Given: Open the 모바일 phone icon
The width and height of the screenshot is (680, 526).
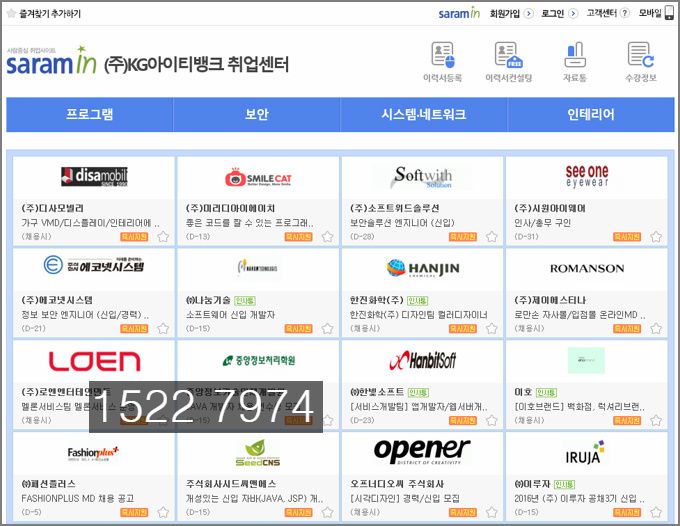Looking at the screenshot, I should (670, 13).
